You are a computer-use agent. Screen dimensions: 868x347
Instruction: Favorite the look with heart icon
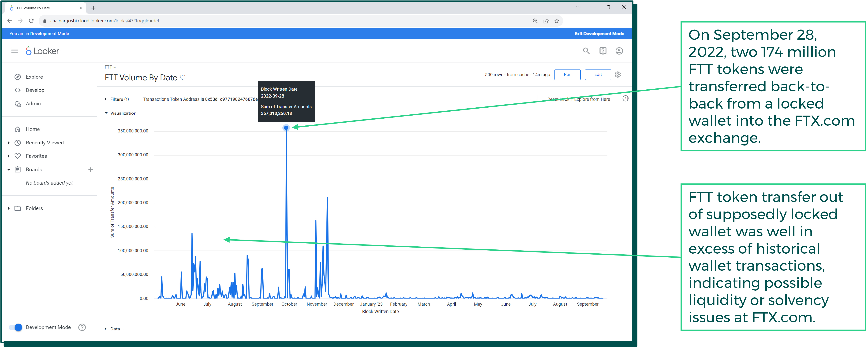(183, 77)
